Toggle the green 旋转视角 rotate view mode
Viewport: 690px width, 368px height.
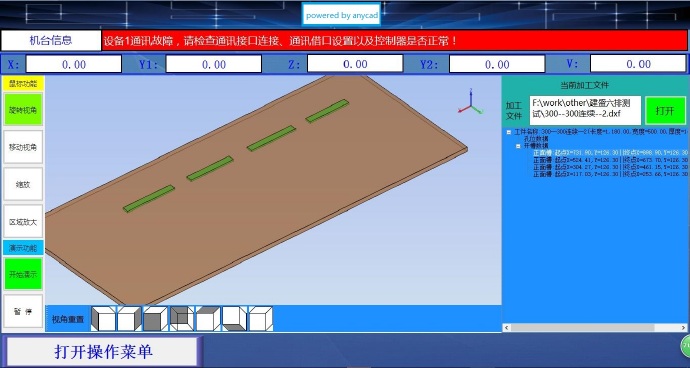[23, 109]
